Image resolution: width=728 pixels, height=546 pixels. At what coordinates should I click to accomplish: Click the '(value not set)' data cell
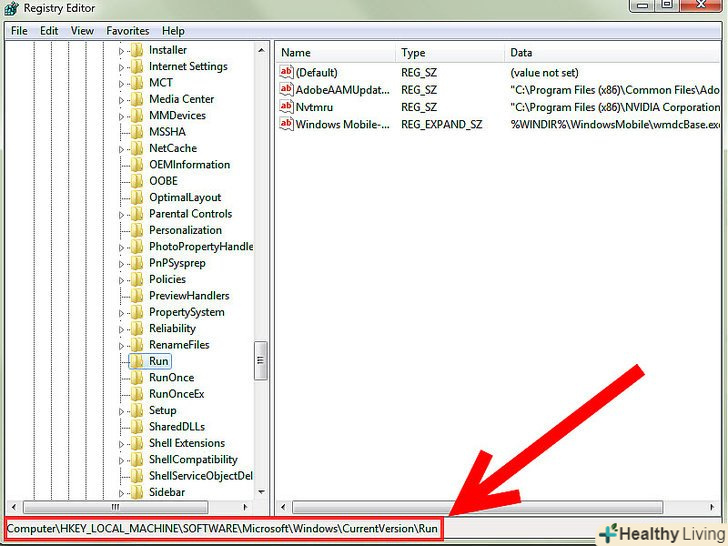[544, 72]
